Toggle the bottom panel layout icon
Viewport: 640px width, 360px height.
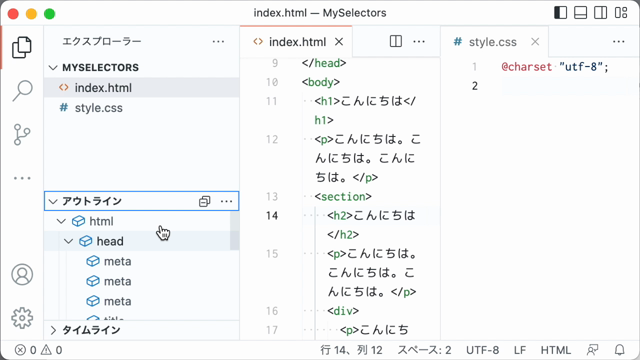point(580,13)
